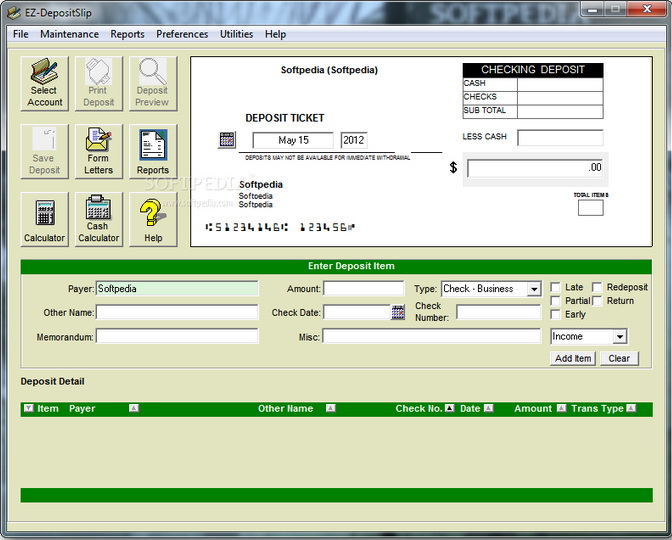
Task: Sort Check No. column arrow
Action: 449,408
